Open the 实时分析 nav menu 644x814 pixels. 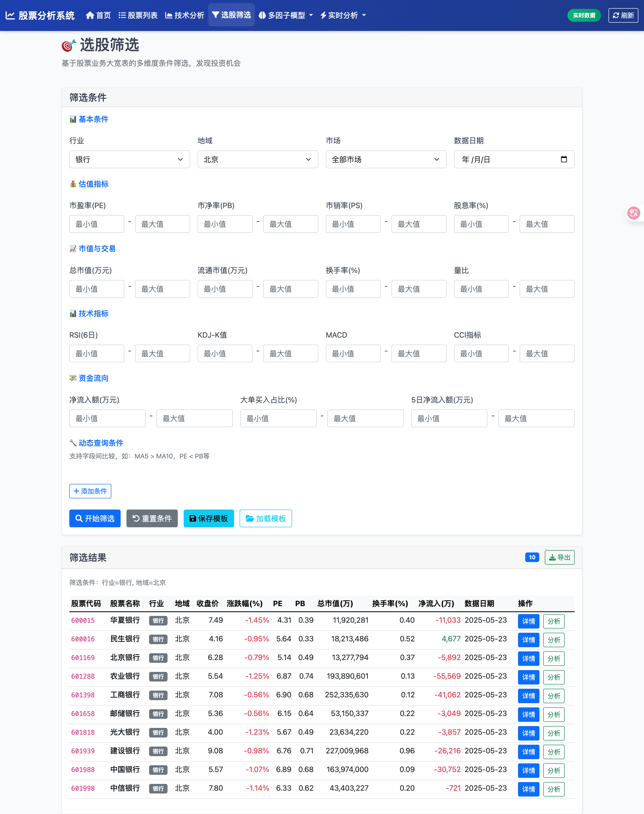(343, 15)
